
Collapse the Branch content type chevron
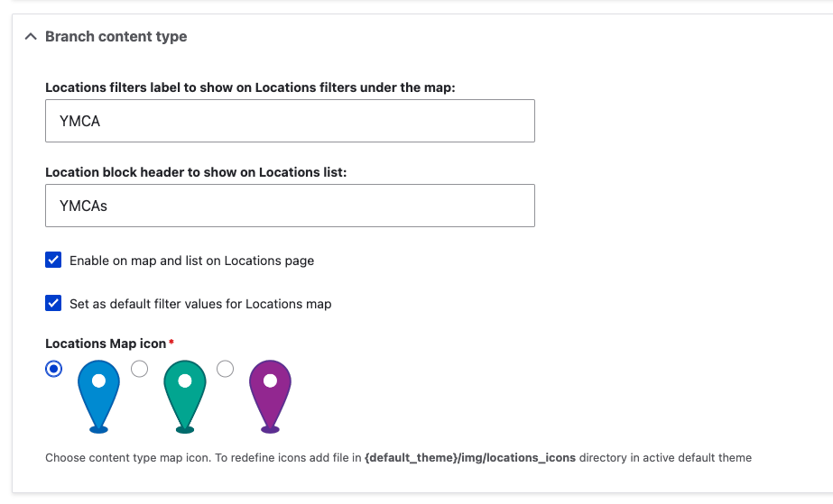[31, 37]
